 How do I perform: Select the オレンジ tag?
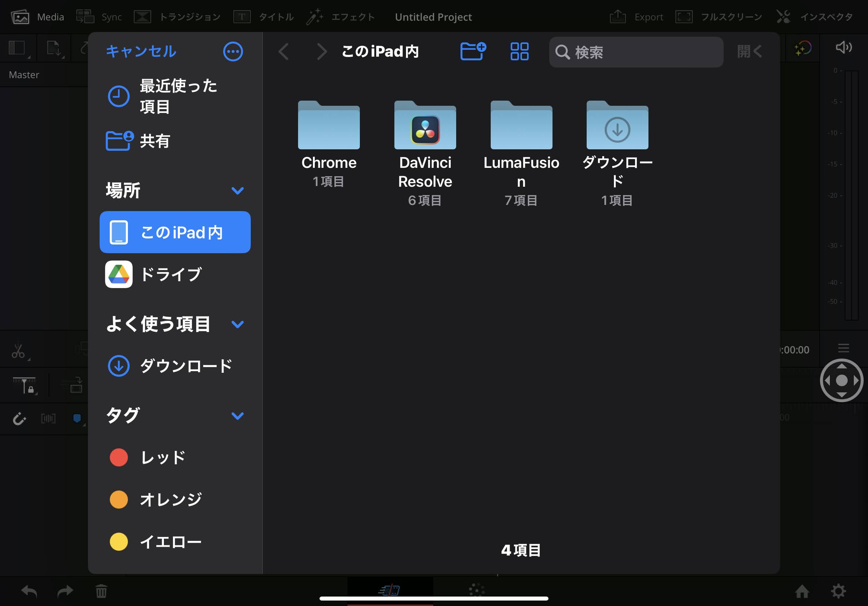click(170, 500)
